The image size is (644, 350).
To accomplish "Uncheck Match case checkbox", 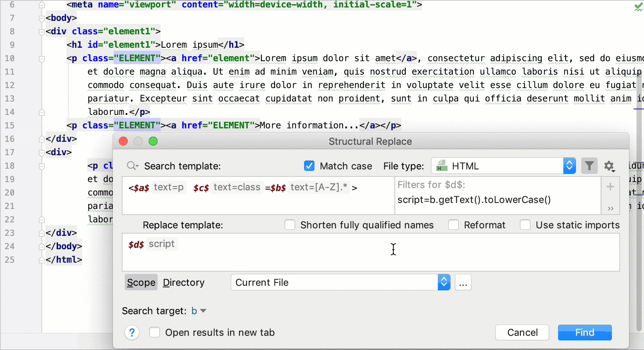I will pos(309,166).
